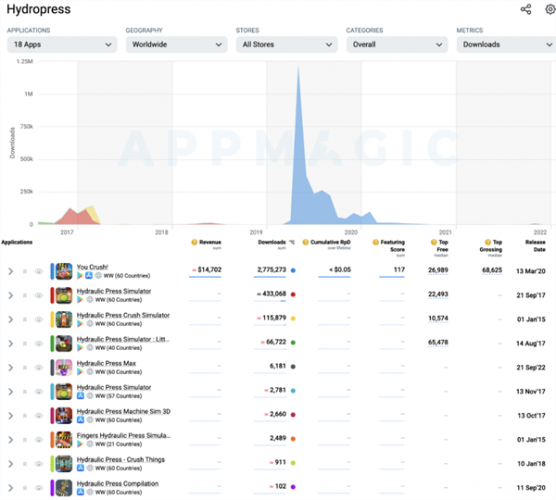556x500 pixels.
Task: Toggle visibility eye for Hydraulic Press Machine Sim 3D
Action: [39, 416]
